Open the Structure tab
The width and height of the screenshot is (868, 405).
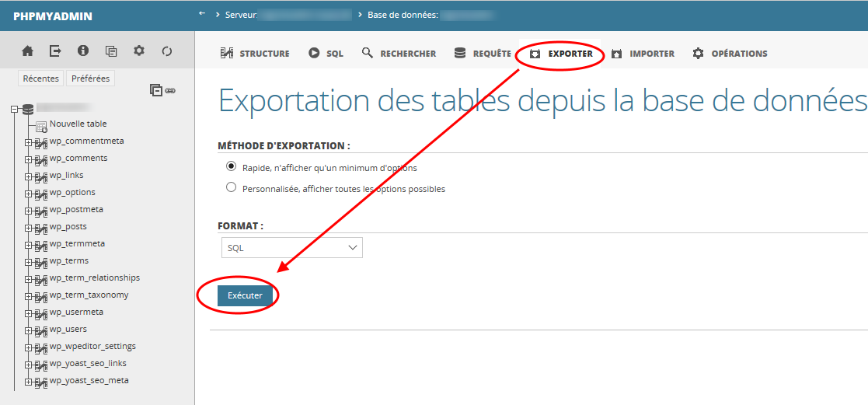pyautogui.click(x=255, y=54)
